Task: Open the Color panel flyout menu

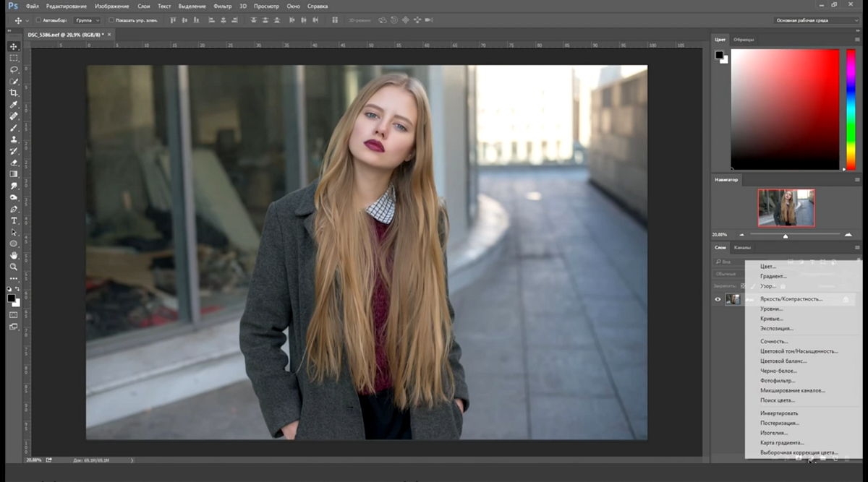Action: 857,39
